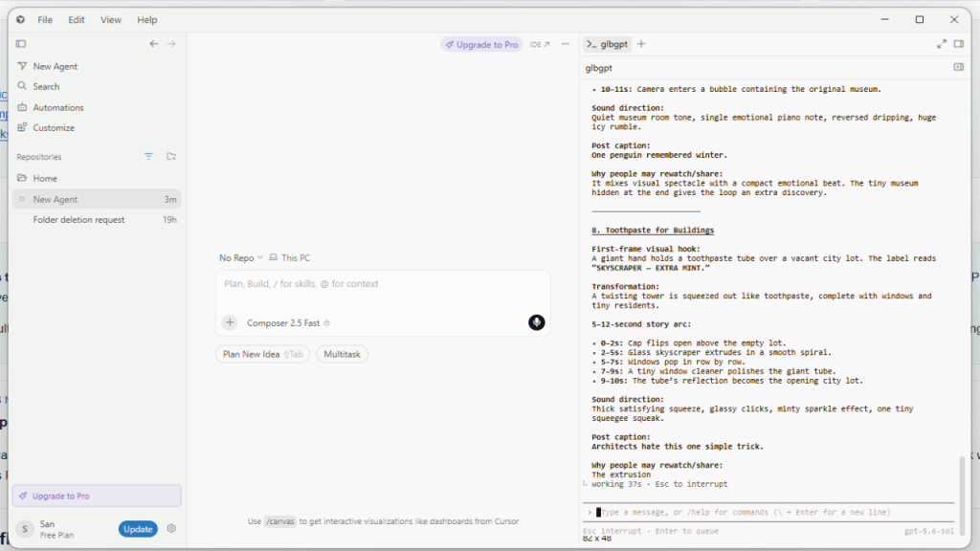Viewport: 980px width, 551px height.
Task: Click the Plan New Idea chip
Action: point(262,354)
